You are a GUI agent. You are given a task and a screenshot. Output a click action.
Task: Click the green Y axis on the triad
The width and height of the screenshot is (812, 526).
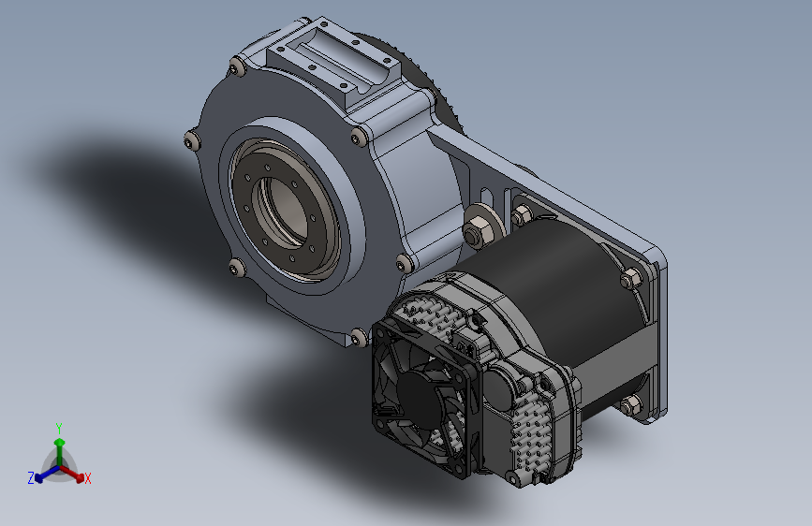pyautogui.click(x=60, y=446)
